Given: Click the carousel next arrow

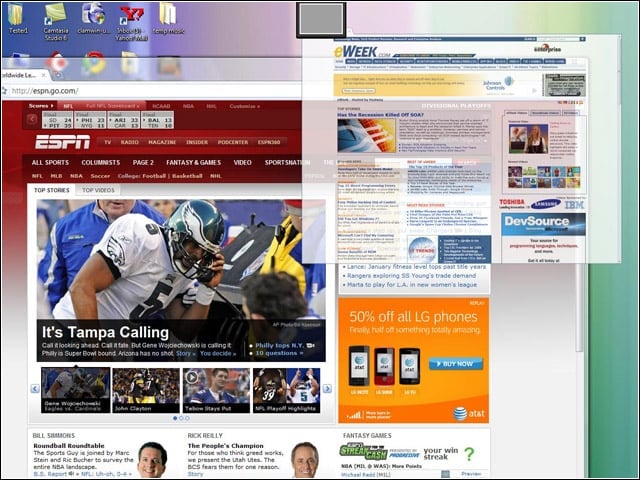Looking at the screenshot, I should pyautogui.click(x=327, y=389).
